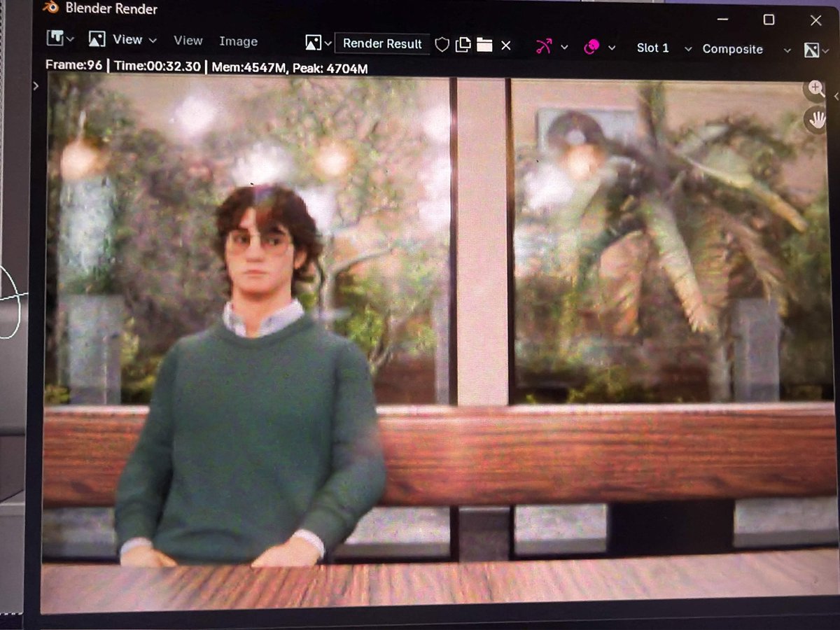Open the Image menu
The width and height of the screenshot is (840, 630).
click(238, 41)
